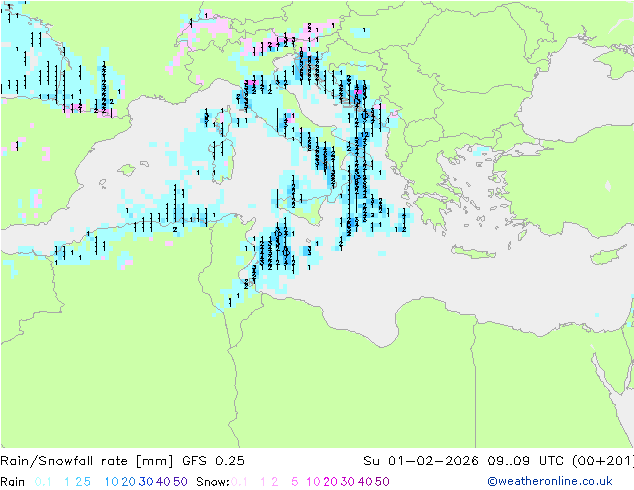
Task: Click the weatheronline.co.uk copyright link
Action: tap(550, 481)
